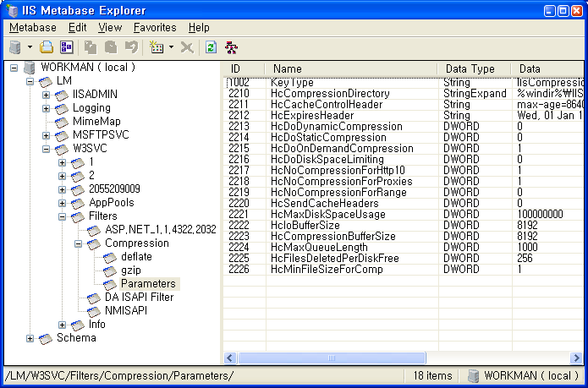
Task: Collapse the W3SVC tree node
Action: (x=47, y=149)
